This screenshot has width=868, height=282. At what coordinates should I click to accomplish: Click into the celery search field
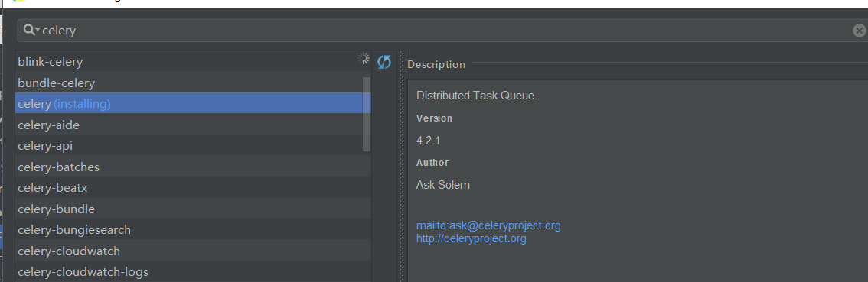click(x=443, y=31)
